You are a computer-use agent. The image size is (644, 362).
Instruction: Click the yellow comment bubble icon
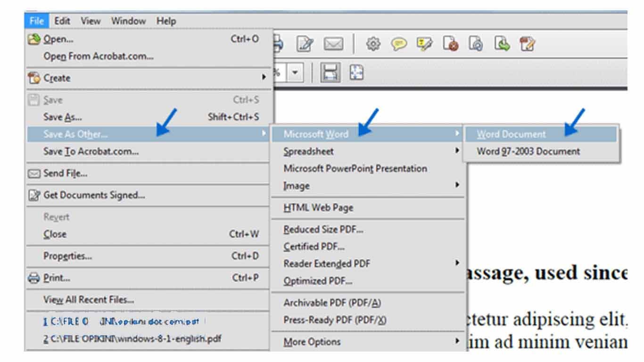tap(399, 44)
